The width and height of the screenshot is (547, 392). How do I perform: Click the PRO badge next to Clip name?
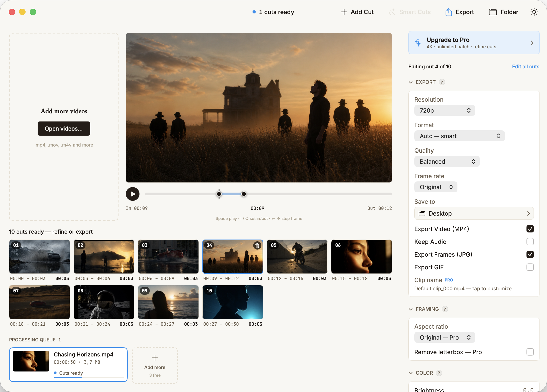coord(449,280)
